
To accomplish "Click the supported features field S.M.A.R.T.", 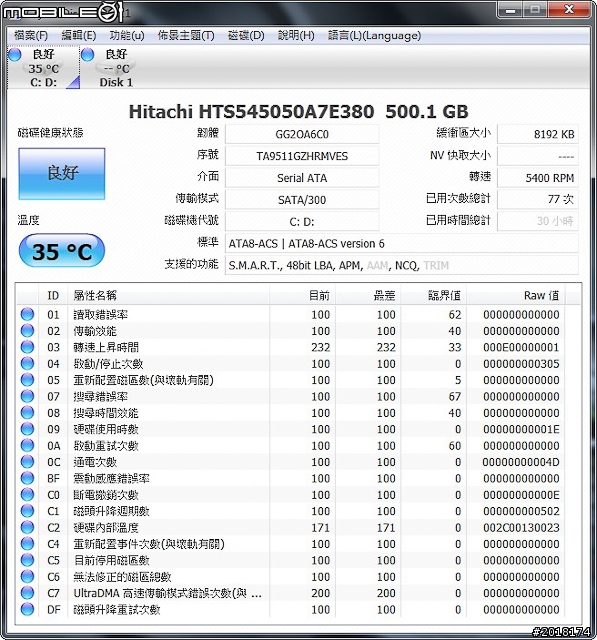I will (402, 266).
